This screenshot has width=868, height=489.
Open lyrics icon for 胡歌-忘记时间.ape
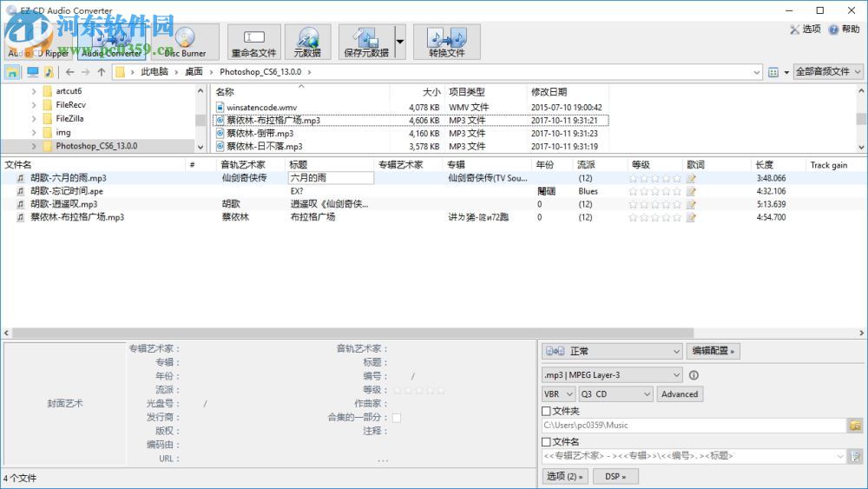[691, 192]
